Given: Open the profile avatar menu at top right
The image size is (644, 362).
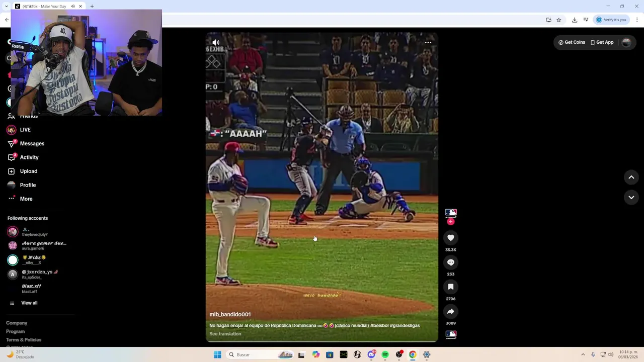Looking at the screenshot, I should point(626,43).
